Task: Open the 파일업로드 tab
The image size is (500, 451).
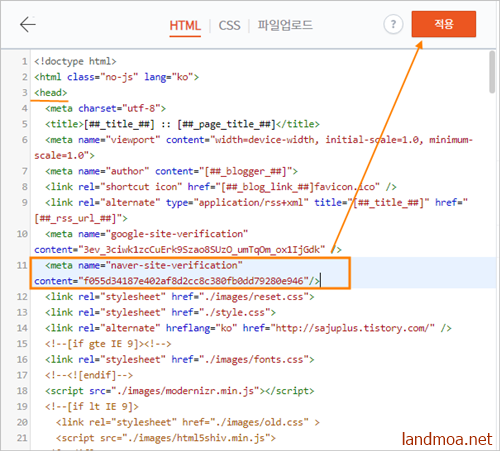Action: (x=285, y=25)
